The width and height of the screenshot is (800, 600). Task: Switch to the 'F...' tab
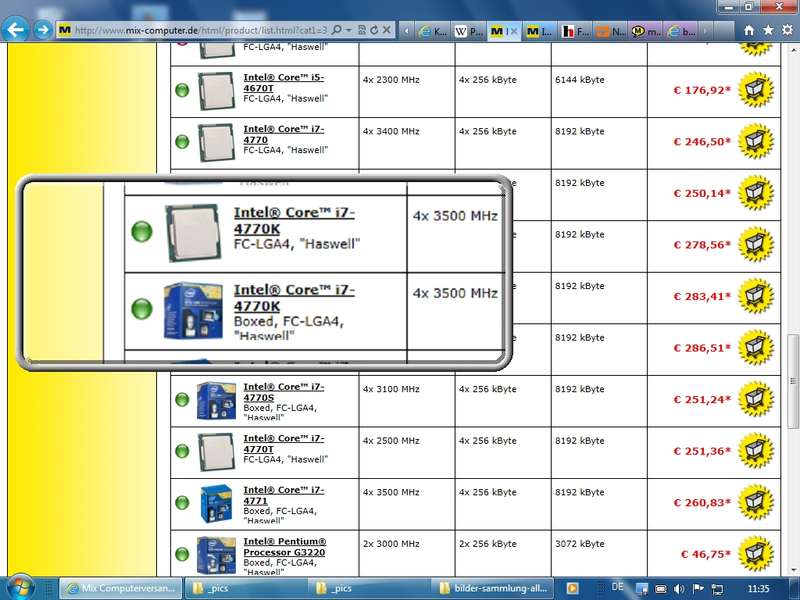[576, 31]
